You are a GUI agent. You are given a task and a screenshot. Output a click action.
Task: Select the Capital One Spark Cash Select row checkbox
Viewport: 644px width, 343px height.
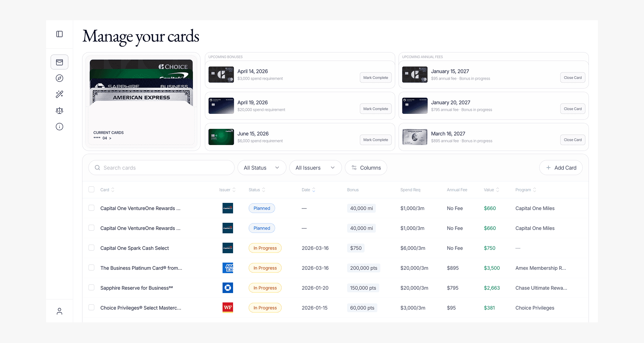(x=91, y=248)
